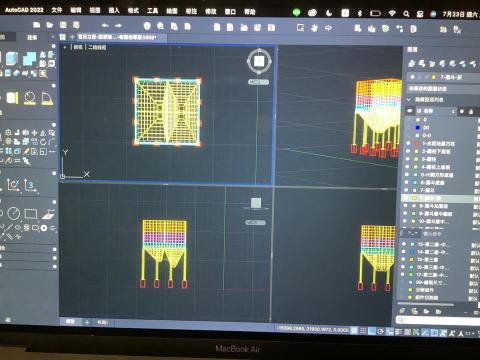Screen dimensions: 480x360
Task: Select the Revolve tool in the left palette
Action: 30,98
